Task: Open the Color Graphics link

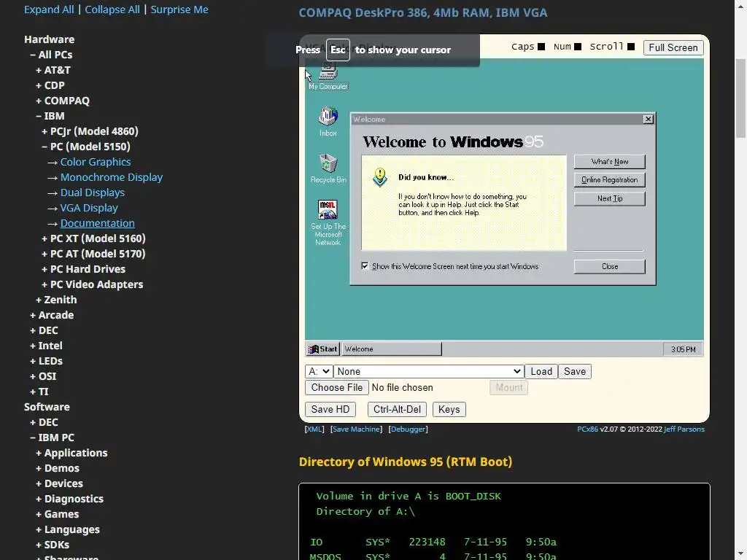Action: pos(96,162)
